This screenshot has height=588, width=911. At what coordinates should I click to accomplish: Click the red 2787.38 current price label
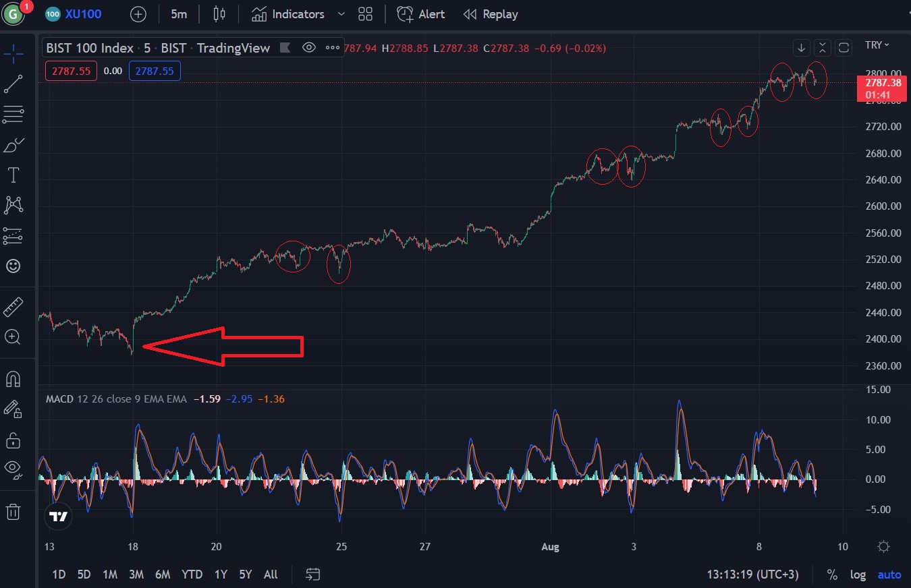click(x=881, y=89)
